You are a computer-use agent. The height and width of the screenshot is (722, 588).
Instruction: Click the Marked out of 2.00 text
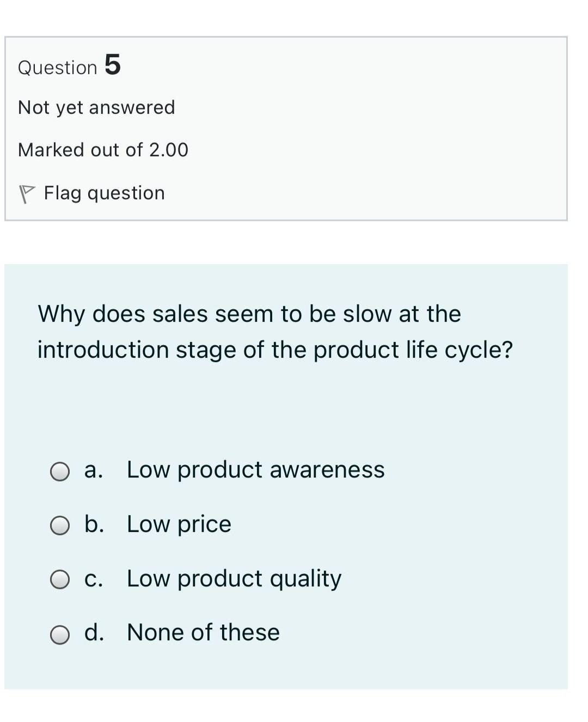pyautogui.click(x=103, y=150)
